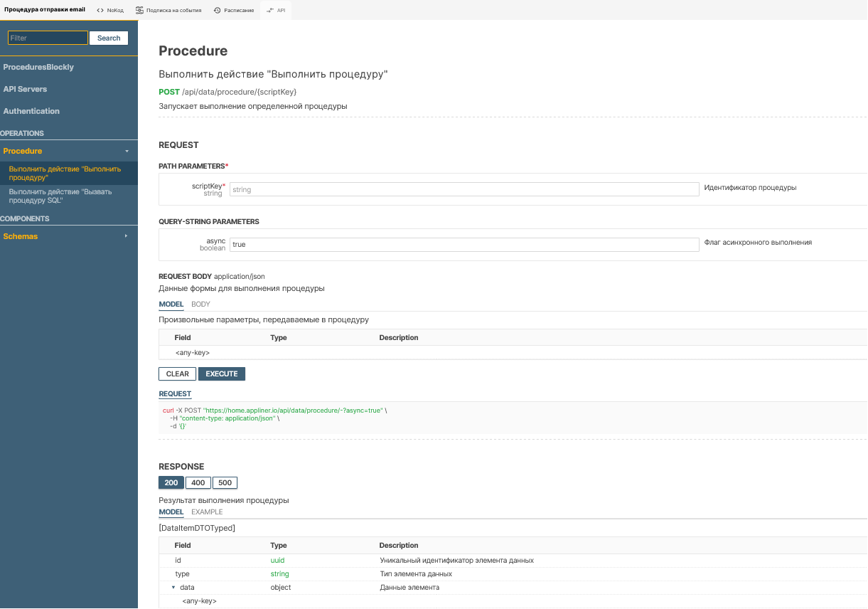Screen dimensions: 868x609
Task: Click the scriptKey input field
Action: [x=464, y=189]
